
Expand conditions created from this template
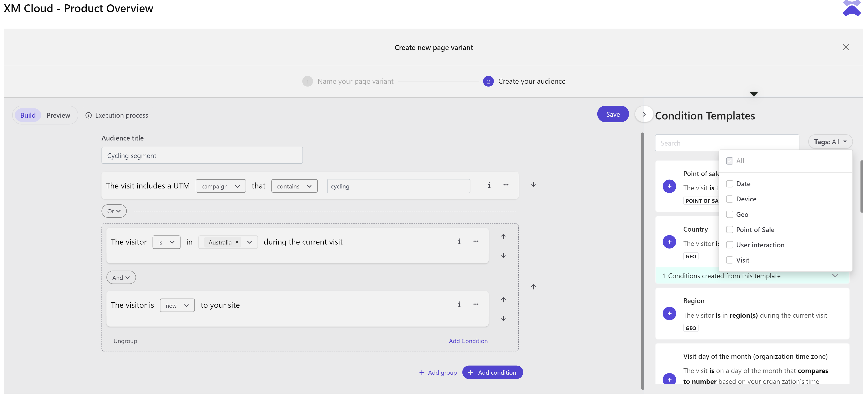[x=835, y=276]
